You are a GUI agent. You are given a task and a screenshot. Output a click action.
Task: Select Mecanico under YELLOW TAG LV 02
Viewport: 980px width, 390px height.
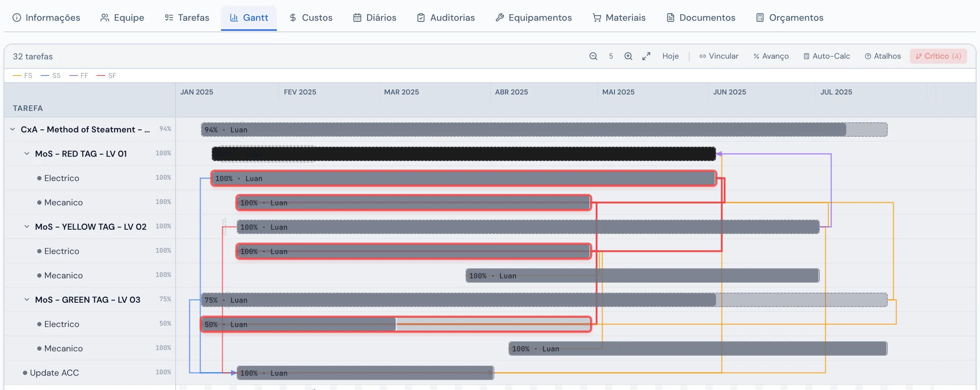pyautogui.click(x=90, y=276)
